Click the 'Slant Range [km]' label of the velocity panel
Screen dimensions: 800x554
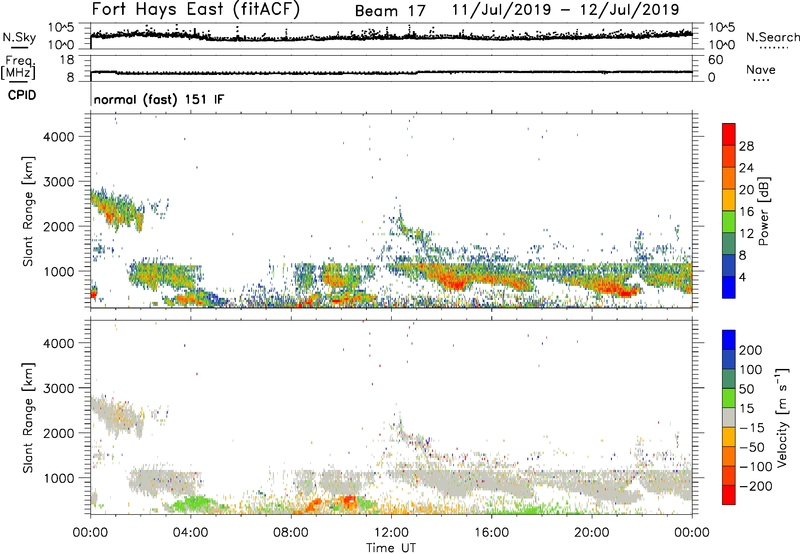(28, 418)
